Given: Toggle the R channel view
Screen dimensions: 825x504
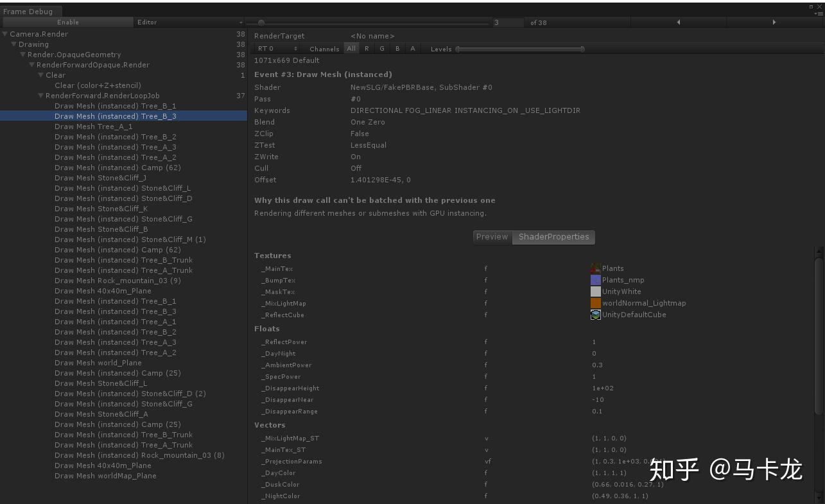Looking at the screenshot, I should (x=367, y=48).
